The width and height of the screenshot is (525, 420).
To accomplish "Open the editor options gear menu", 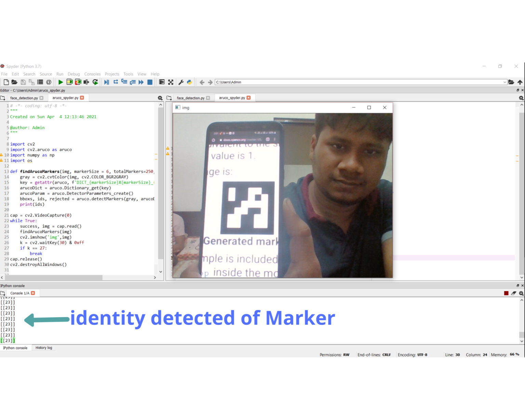I will point(160,98).
